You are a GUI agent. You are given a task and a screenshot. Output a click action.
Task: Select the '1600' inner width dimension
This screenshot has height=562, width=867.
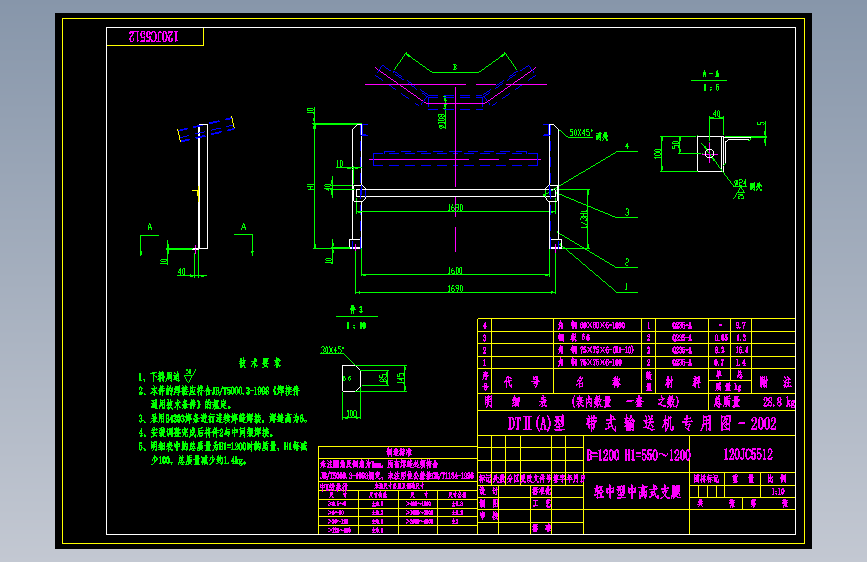click(x=455, y=270)
